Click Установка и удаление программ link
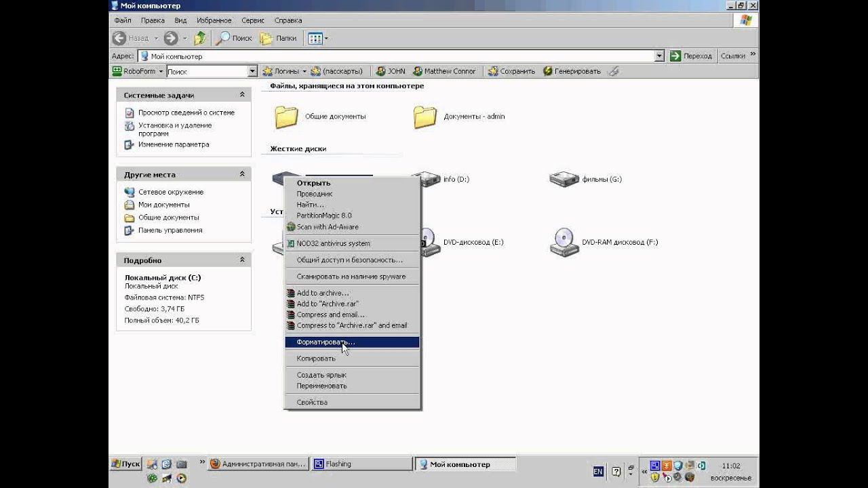 175,129
